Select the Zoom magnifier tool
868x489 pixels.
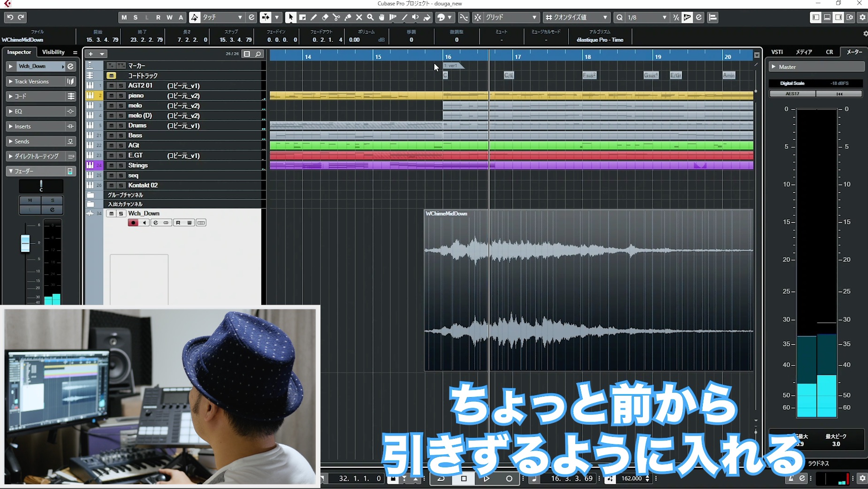tap(370, 17)
